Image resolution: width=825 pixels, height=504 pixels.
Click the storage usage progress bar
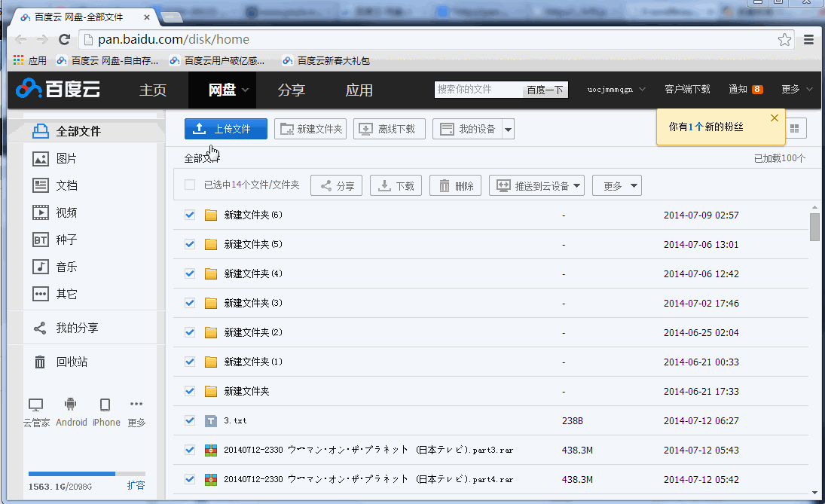click(87, 474)
